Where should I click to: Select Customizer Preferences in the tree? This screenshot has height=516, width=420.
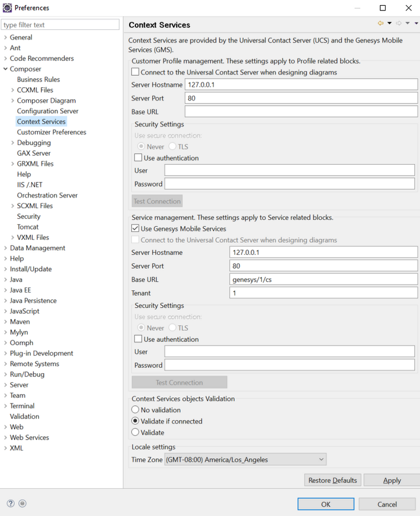[52, 132]
